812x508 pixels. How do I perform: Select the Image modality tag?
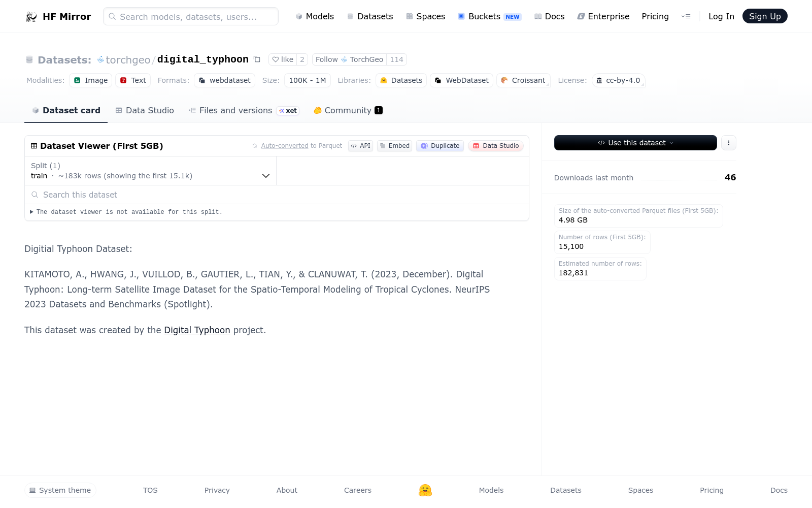tap(91, 80)
